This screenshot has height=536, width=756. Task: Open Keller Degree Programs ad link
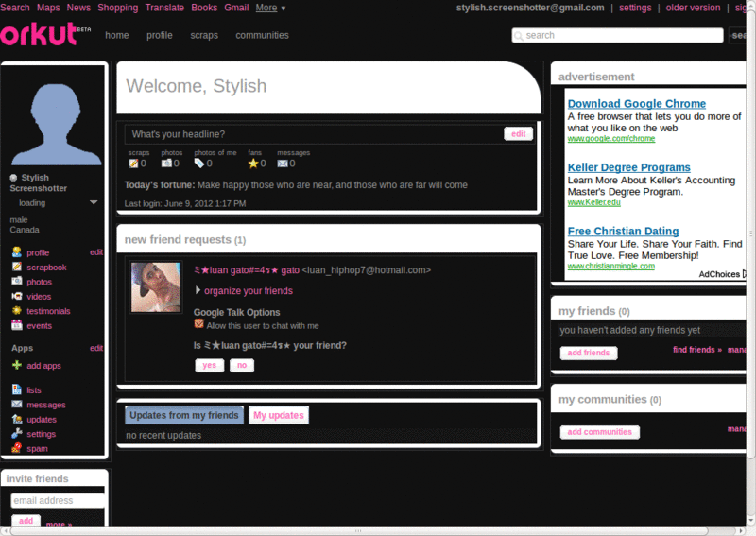point(628,167)
